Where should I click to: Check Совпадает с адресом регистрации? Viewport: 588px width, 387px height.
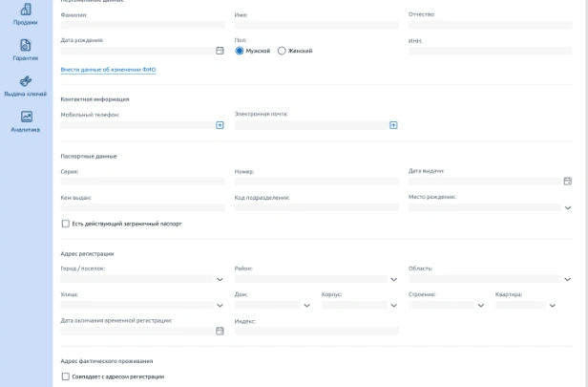65,376
